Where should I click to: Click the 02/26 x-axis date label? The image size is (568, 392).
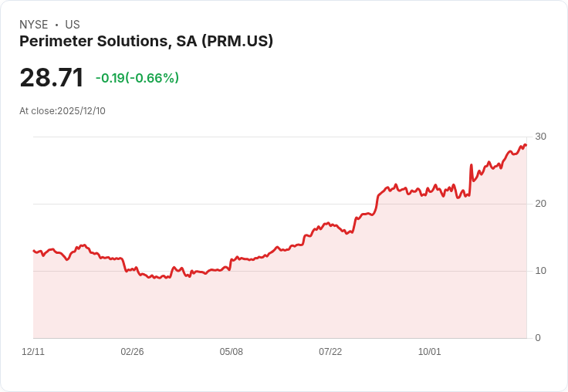[x=132, y=352]
